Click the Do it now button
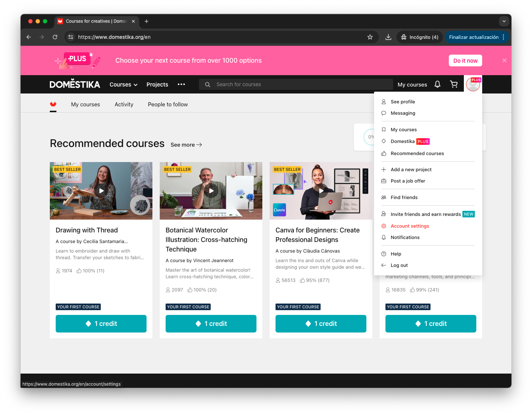532x415 pixels. click(465, 60)
